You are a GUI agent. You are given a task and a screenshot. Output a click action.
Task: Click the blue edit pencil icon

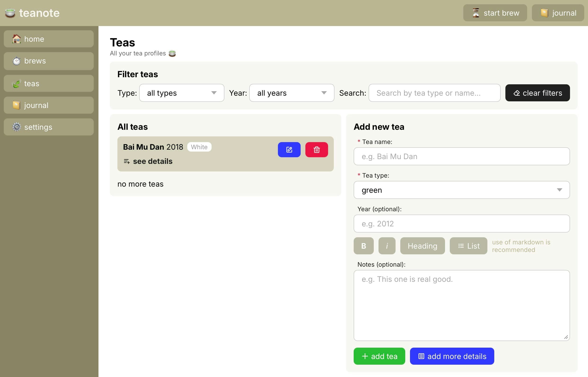[289, 150]
